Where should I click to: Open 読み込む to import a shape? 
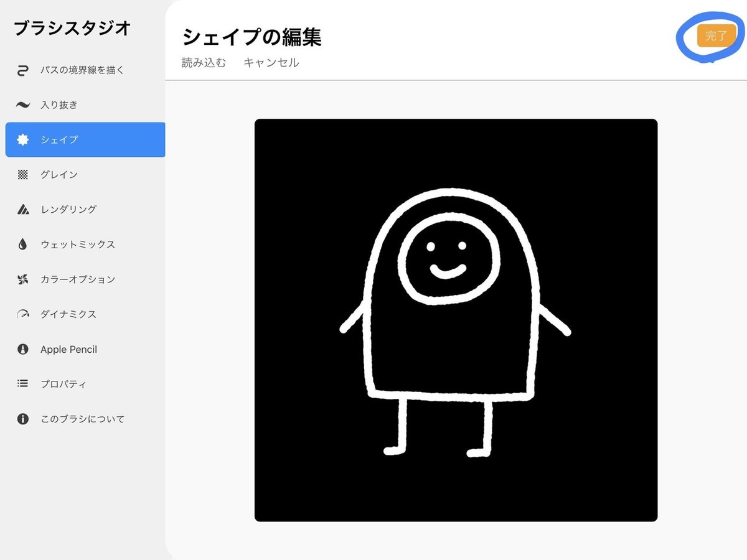[x=202, y=62]
